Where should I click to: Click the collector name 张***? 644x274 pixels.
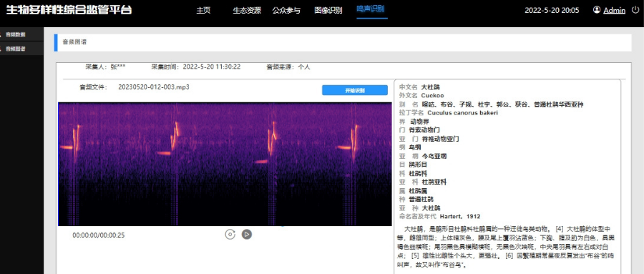pos(118,67)
